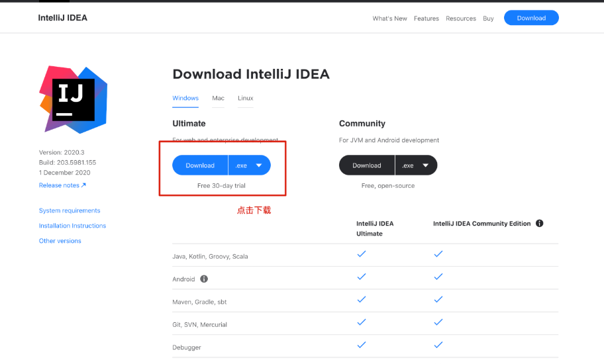Click the 'Debugger' row text

coord(187,347)
